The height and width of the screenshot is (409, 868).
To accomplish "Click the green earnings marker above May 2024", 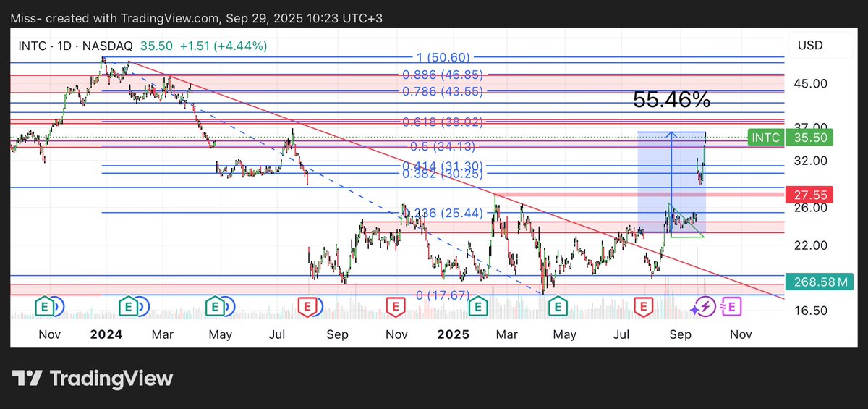I will (x=215, y=306).
